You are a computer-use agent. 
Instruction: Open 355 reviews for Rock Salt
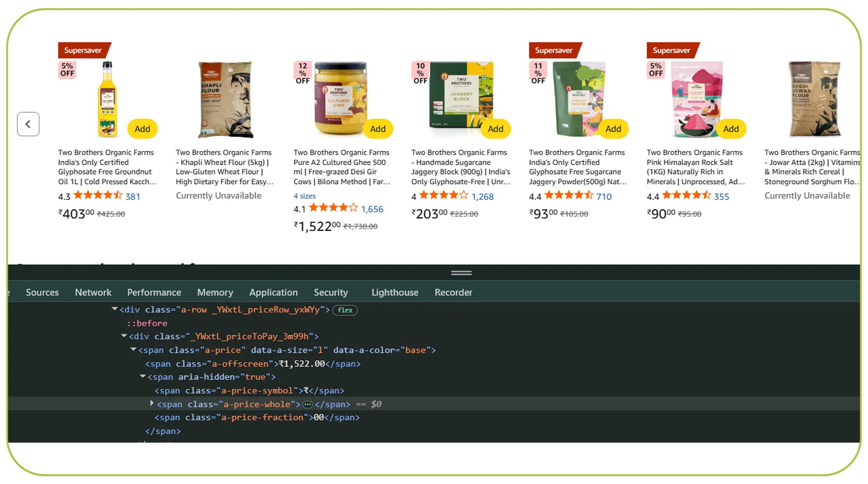pos(722,197)
